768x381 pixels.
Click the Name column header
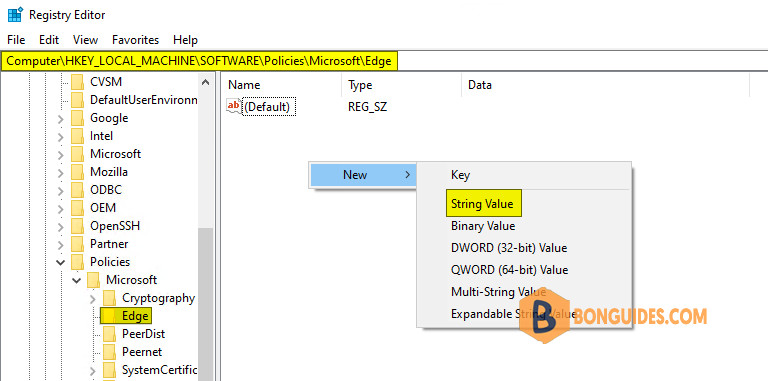point(282,85)
